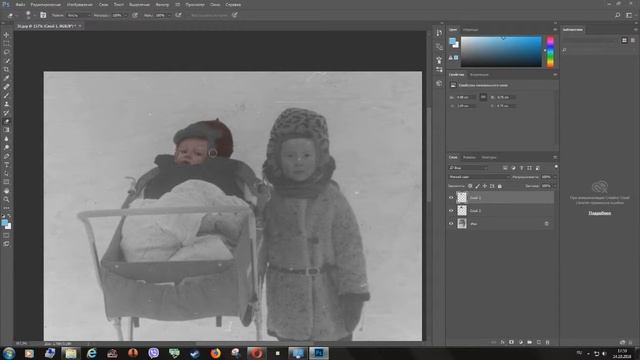Image resolution: width=640 pixels, height=360 pixels.
Task: Select the Magic Wand tool
Action: (6, 61)
